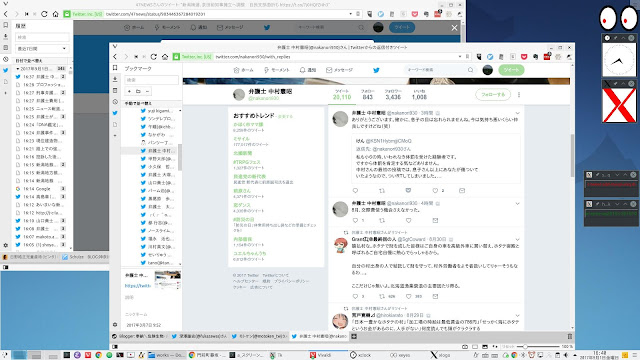Expand options chevron on the Grand tweet by @SgtCoward
This screenshot has width=640, height=360.
pyautogui.click(x=517, y=240)
